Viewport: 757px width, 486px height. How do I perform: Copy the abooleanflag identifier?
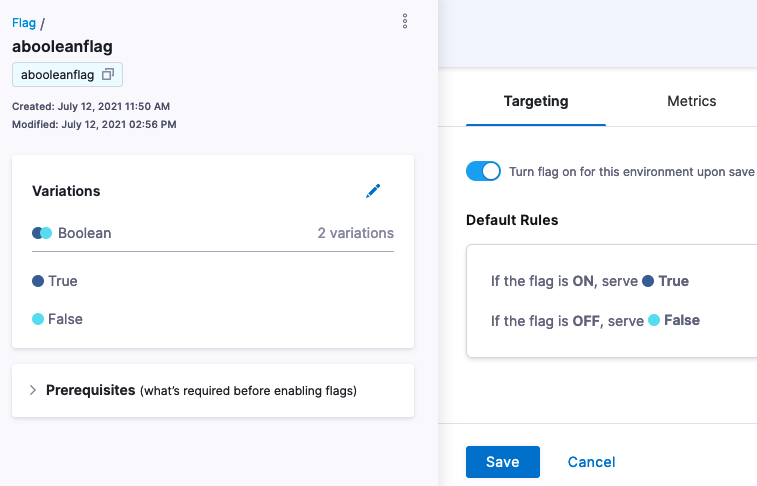coord(108,74)
